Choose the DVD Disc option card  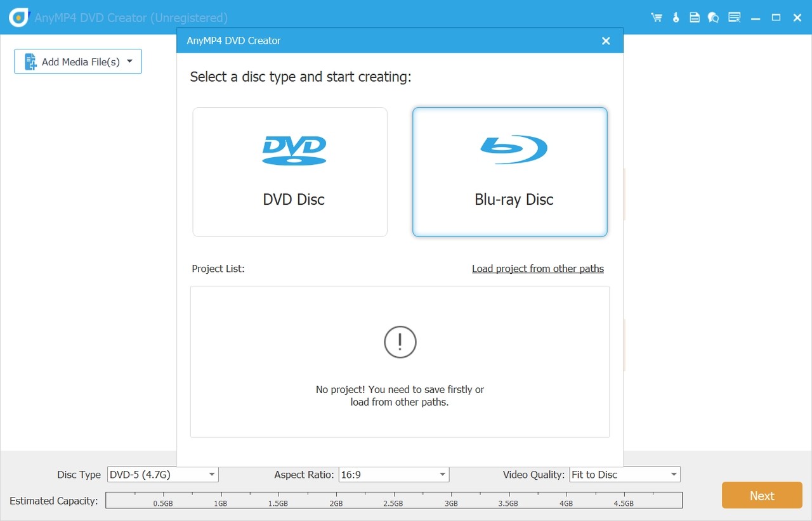290,172
